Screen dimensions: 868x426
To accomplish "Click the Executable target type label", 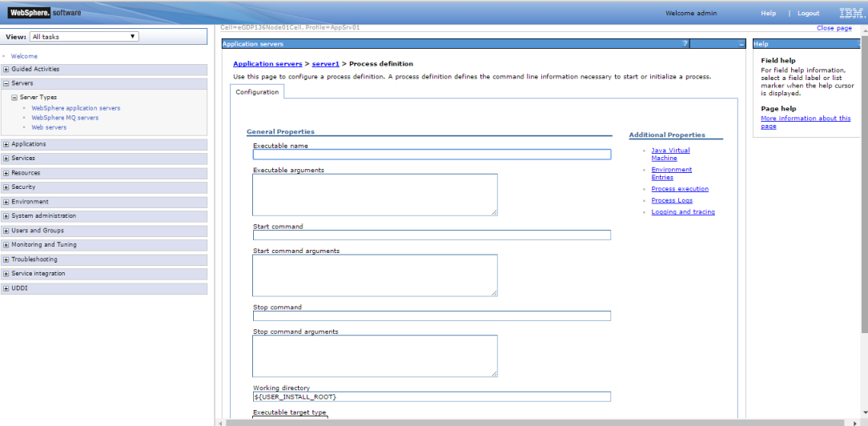I will pos(290,412).
